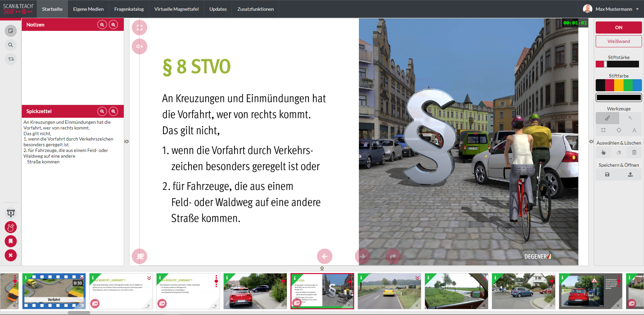Open the Startseite tab
This screenshot has width=644, height=315.
pos(52,9)
